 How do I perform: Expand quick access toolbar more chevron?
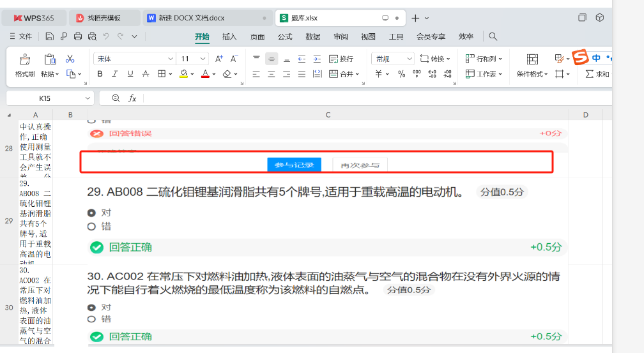coord(134,36)
